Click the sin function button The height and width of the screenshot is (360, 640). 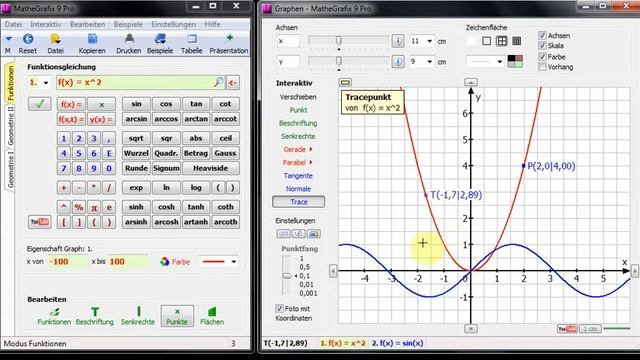point(136,104)
